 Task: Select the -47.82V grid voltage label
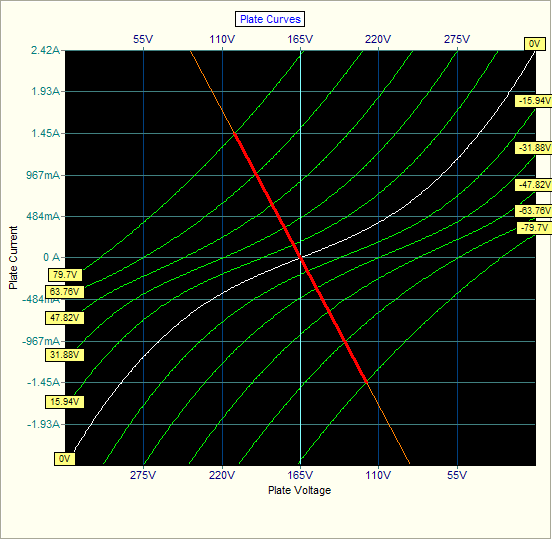coord(533,184)
